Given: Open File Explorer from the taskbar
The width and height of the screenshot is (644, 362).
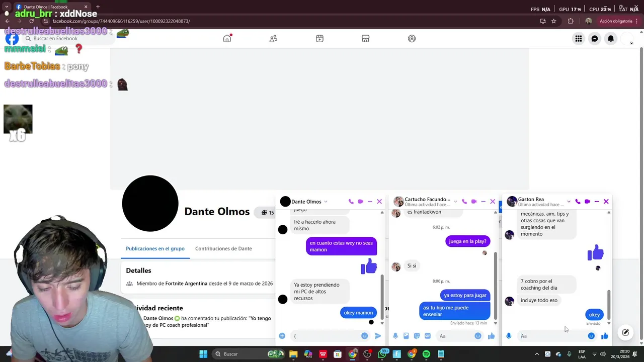Looking at the screenshot, I should [293, 354].
